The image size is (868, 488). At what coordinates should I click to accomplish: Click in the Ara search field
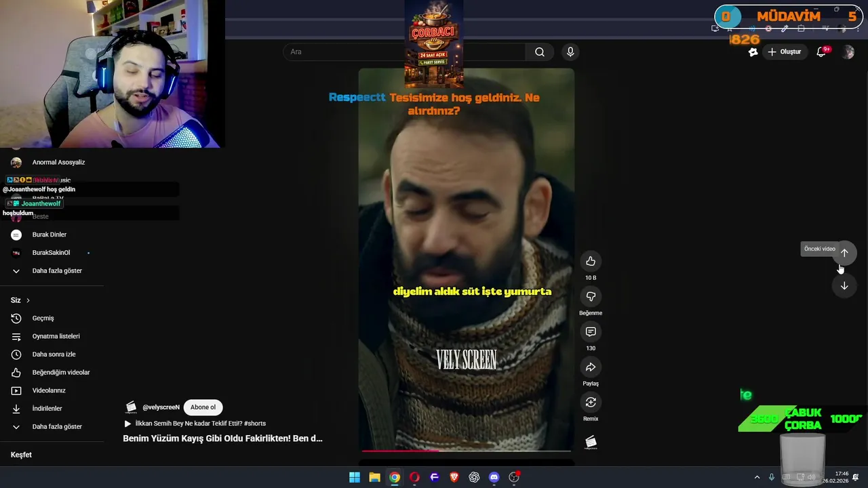[x=404, y=52]
